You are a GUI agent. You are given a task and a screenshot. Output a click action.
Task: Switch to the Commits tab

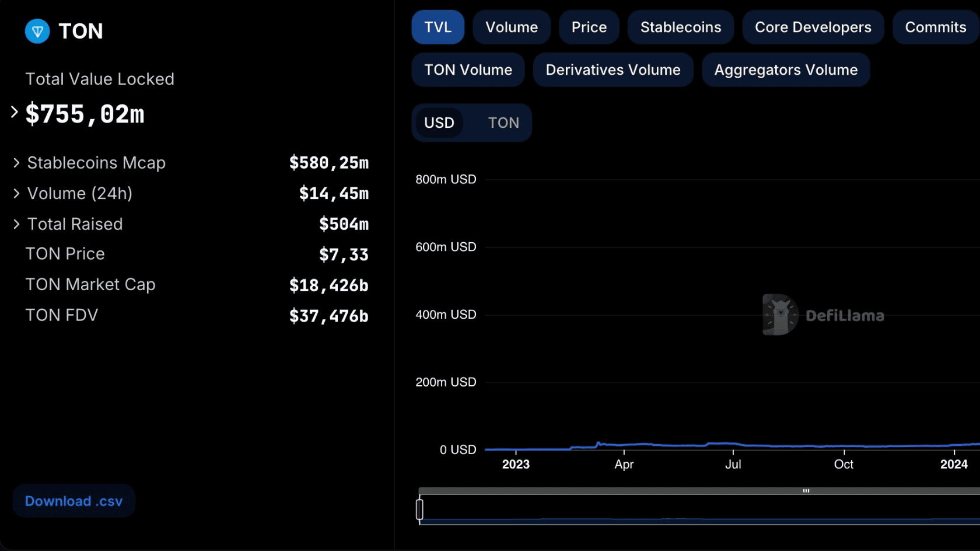point(936,27)
